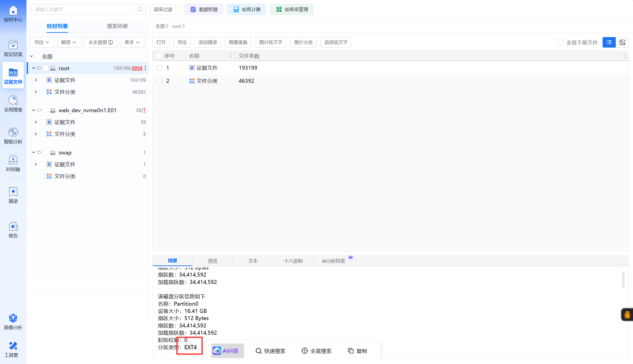Switch to 检材列表 tab

57,26
